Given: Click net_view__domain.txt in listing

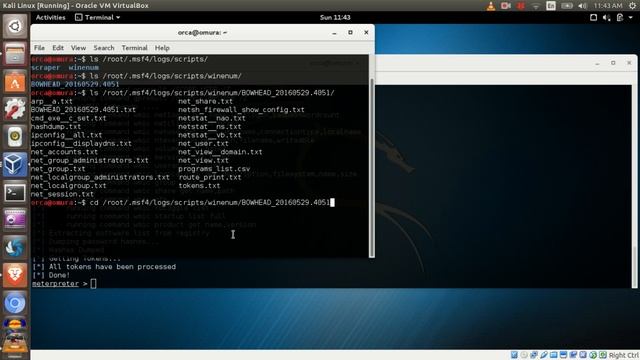Looking at the screenshot, I should point(220,152).
